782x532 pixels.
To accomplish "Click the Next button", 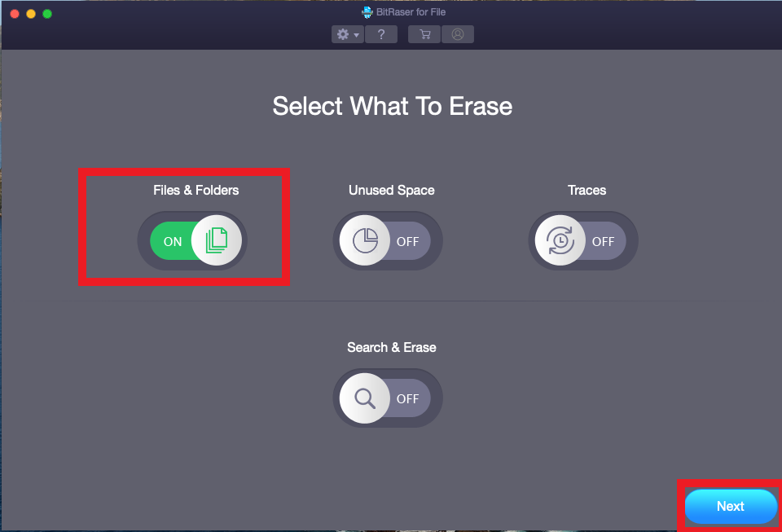I will [731, 506].
